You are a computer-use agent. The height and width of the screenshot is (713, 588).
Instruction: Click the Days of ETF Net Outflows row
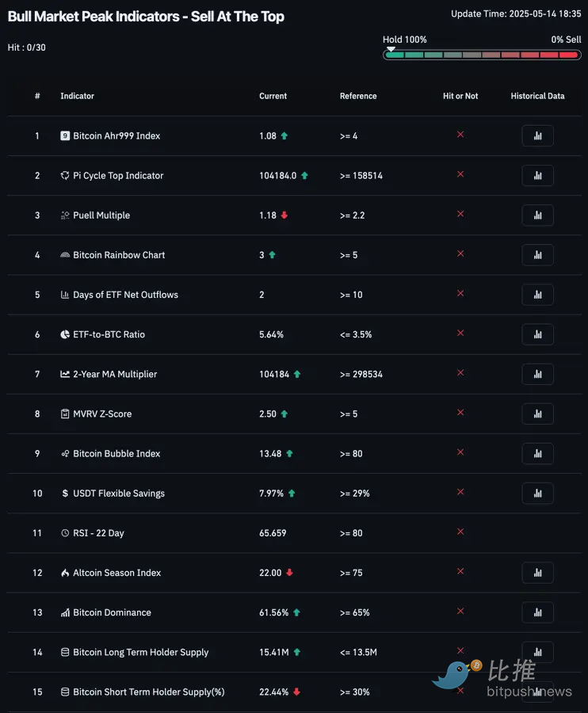[125, 295]
